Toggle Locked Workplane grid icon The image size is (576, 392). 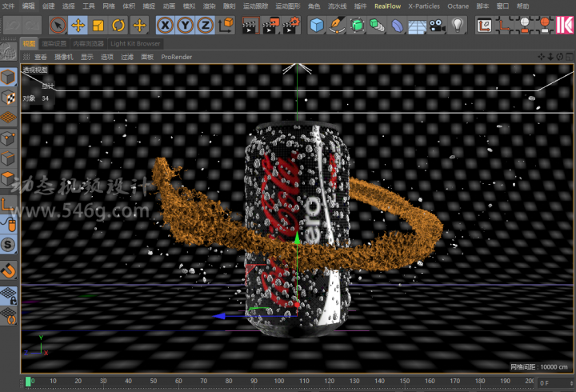point(8,295)
